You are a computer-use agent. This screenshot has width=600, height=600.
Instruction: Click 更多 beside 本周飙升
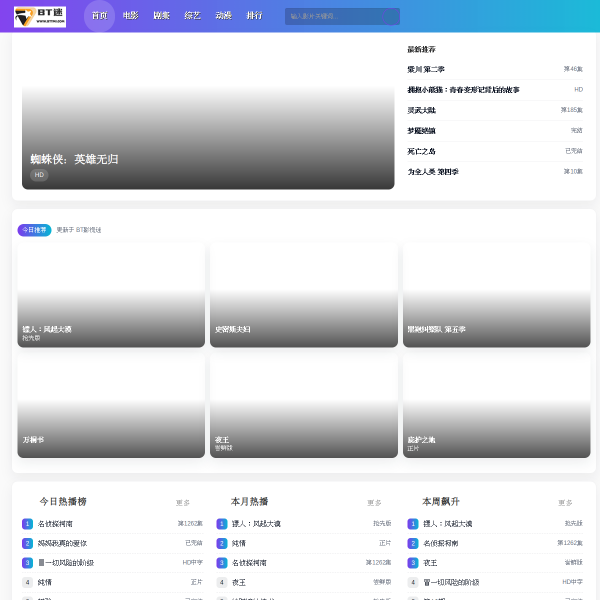coord(565,503)
